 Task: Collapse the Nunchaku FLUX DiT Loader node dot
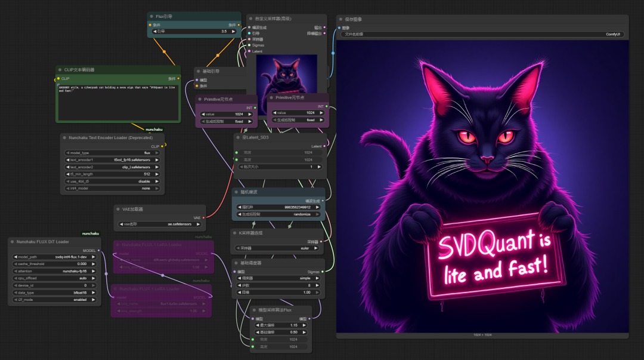tap(13, 242)
